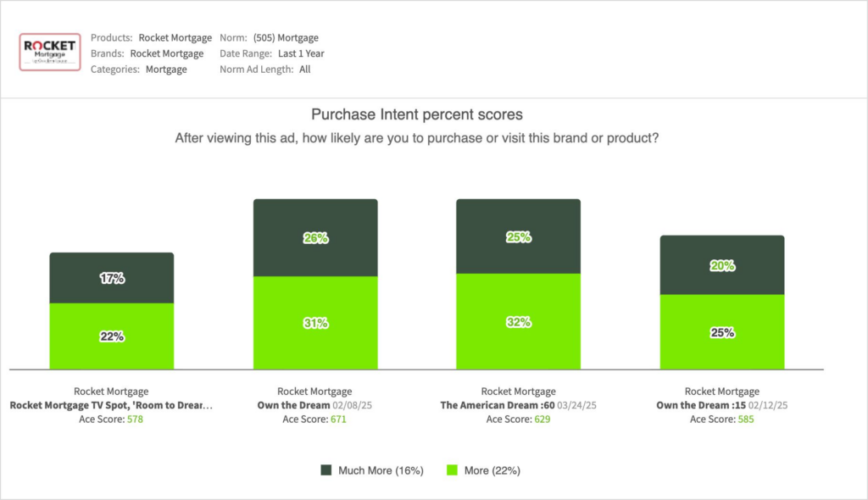Click the Norm (505) Mortgage value
The height and width of the screenshot is (500, 868).
point(286,37)
